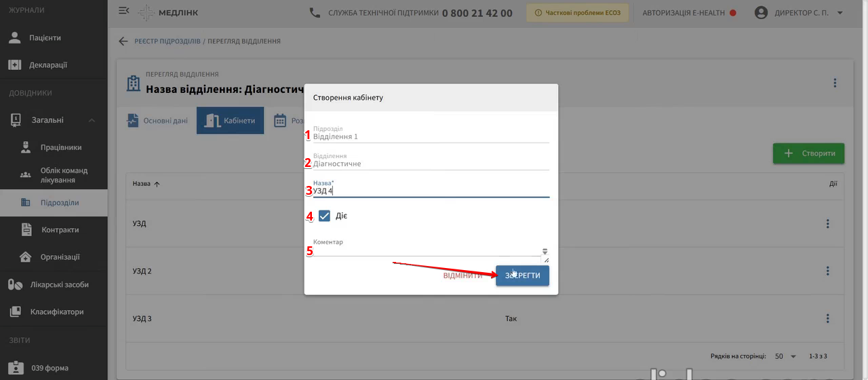868x380 pixels.
Task: Click the phone icon for technical support
Action: coord(315,12)
